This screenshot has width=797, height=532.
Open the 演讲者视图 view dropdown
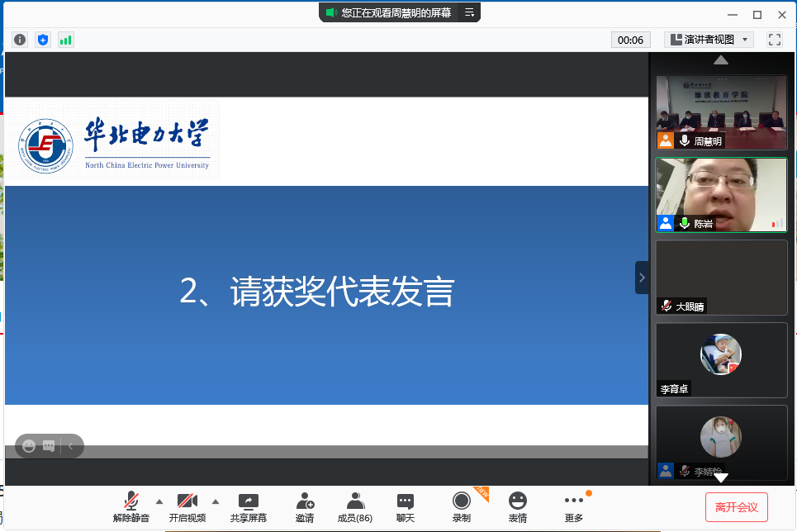(709, 40)
